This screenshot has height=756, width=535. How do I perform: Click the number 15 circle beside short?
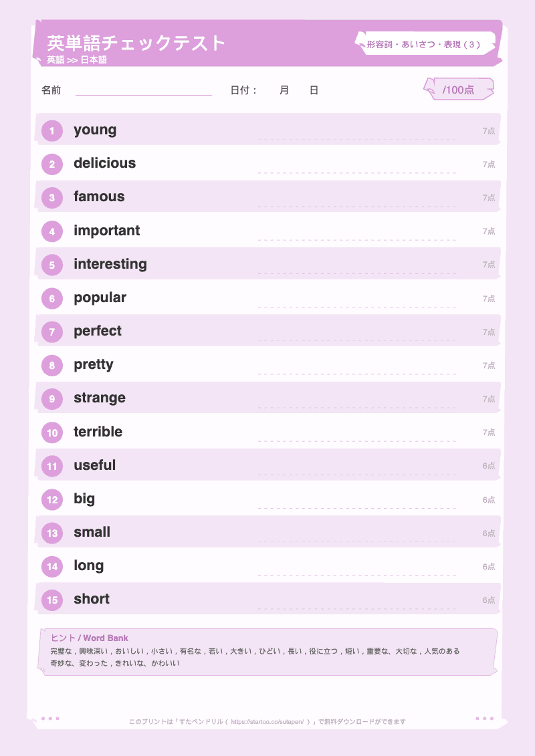click(52, 600)
